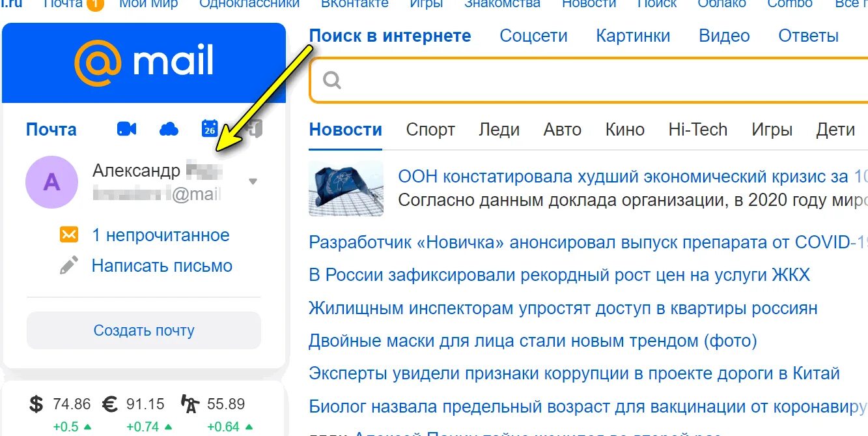Click the magnifier search icon
This screenshot has width=868, height=436.
point(331,80)
